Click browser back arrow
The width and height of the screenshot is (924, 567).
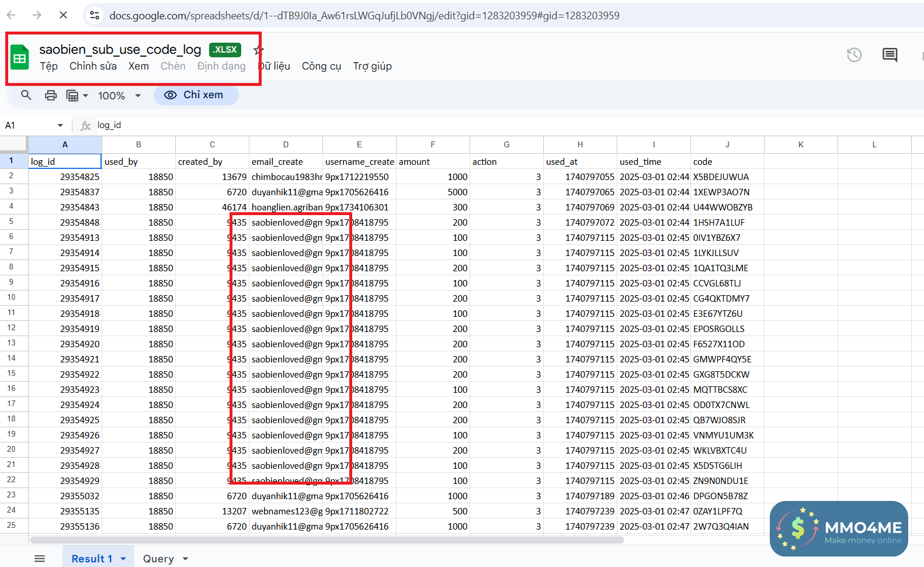pos(11,15)
